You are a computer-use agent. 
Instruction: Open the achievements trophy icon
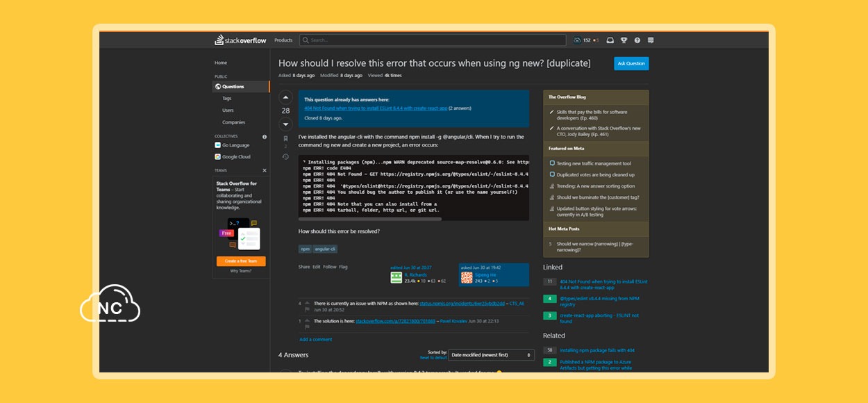[624, 40]
